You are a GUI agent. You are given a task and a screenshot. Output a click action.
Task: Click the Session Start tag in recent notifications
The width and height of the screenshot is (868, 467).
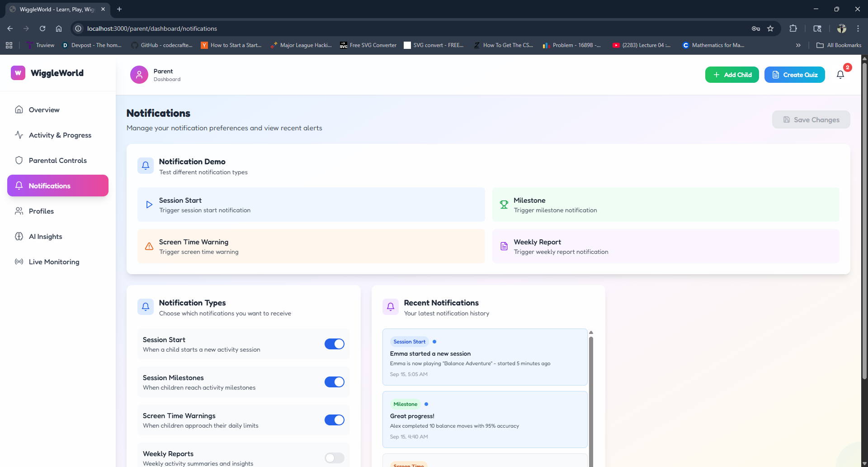tap(410, 342)
